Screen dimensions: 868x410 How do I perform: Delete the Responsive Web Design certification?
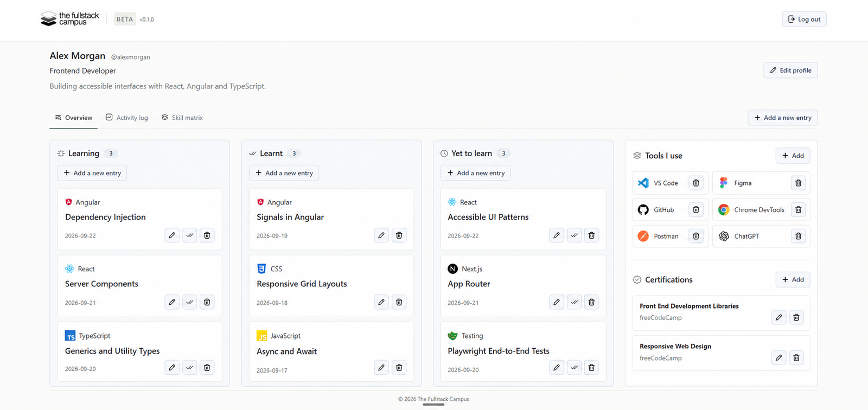click(x=796, y=357)
